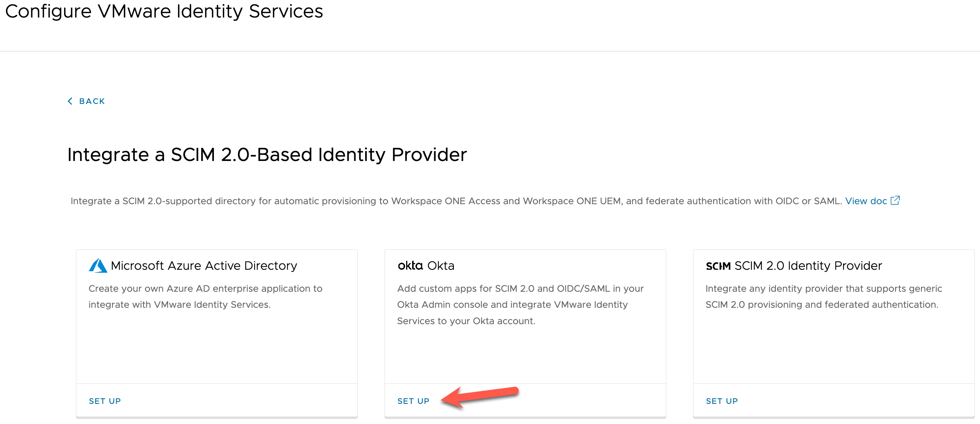Click the Microsoft Azure logo icon

(x=98, y=266)
